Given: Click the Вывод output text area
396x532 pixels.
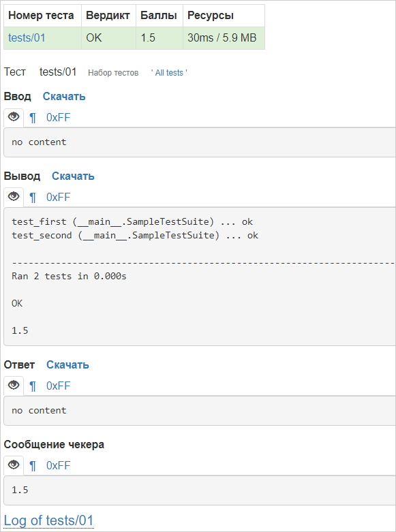Looking at the screenshot, I should (x=200, y=276).
